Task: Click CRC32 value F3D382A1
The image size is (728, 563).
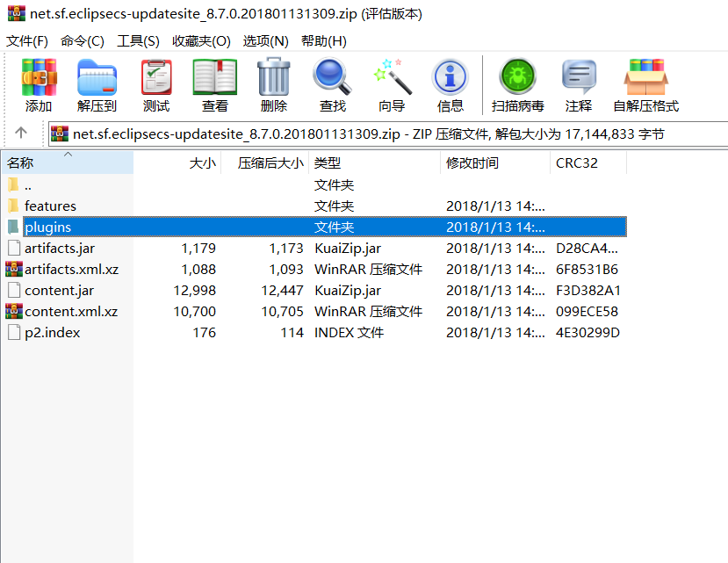Action: pyautogui.click(x=588, y=291)
